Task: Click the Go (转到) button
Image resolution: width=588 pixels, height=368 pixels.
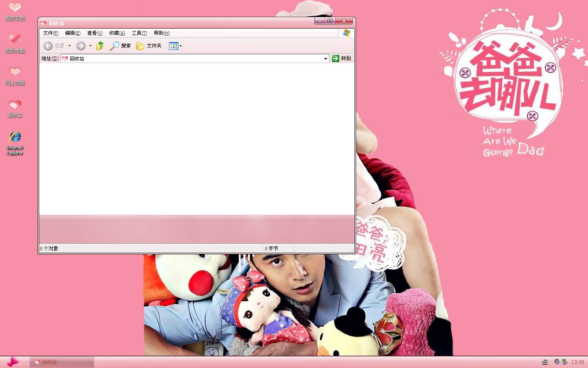Action: point(341,58)
